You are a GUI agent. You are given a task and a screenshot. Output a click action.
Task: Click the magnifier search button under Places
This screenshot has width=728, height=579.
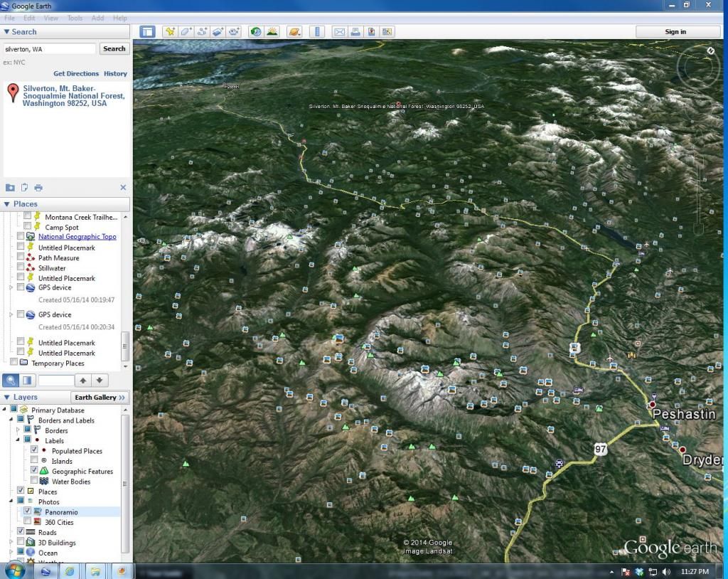[11, 380]
